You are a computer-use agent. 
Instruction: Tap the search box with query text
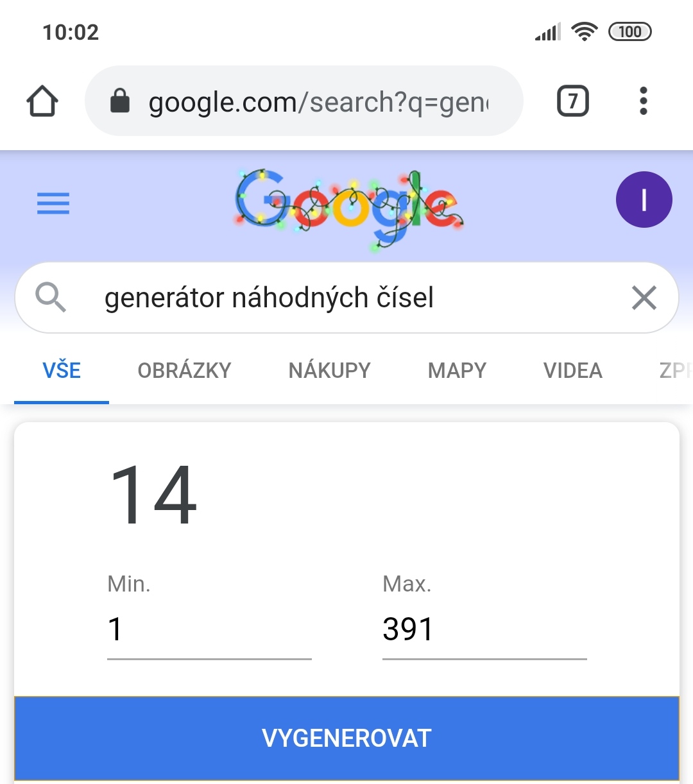click(x=346, y=298)
